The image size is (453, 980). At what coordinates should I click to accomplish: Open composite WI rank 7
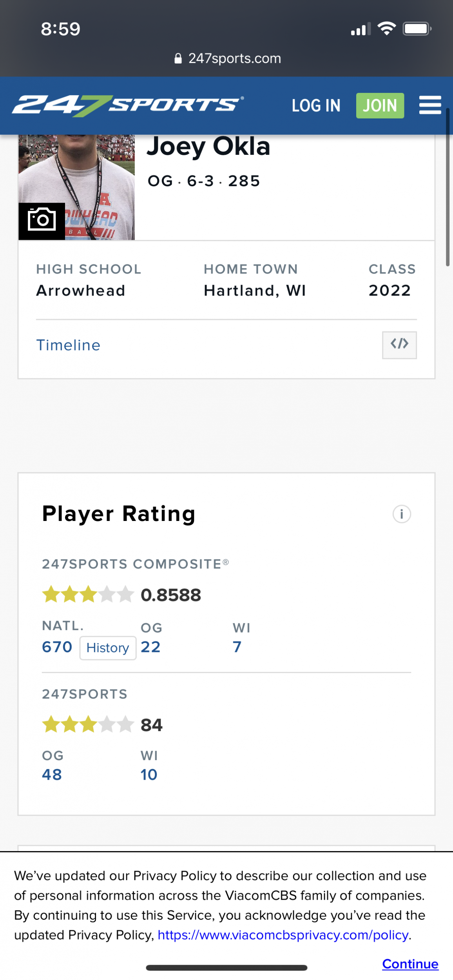tap(237, 647)
